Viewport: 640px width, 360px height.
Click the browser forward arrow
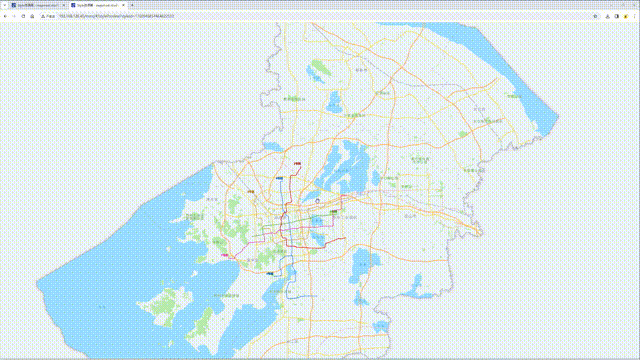coord(14,16)
